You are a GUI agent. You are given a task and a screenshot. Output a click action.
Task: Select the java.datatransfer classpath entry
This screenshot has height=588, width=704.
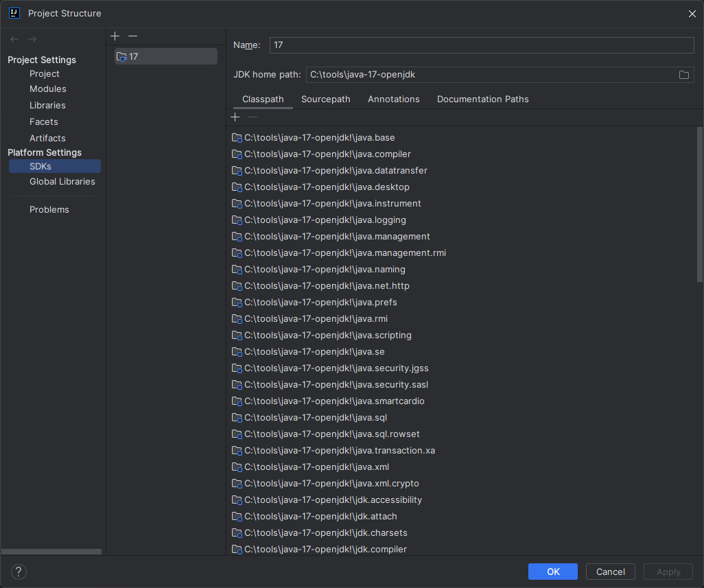point(329,171)
